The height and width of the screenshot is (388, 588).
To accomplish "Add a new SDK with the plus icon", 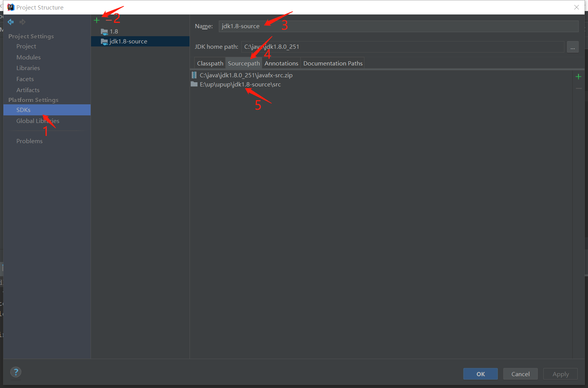I will [x=97, y=20].
